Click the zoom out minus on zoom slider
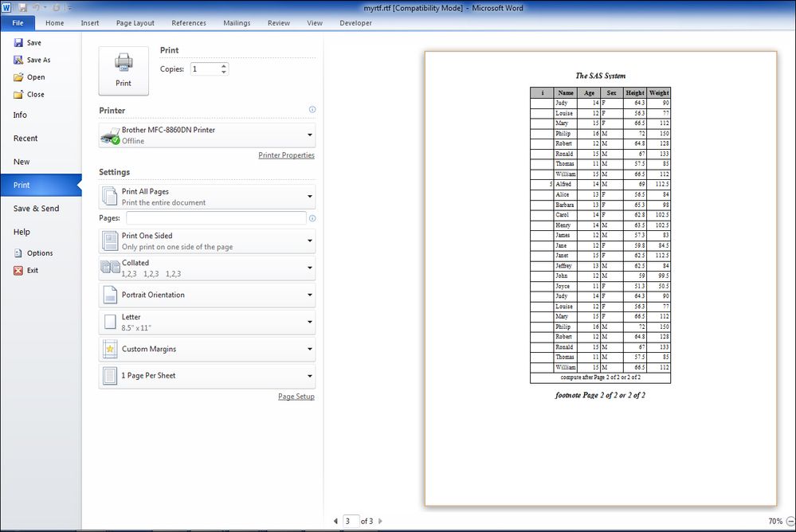The width and height of the screenshot is (796, 532). point(790,522)
